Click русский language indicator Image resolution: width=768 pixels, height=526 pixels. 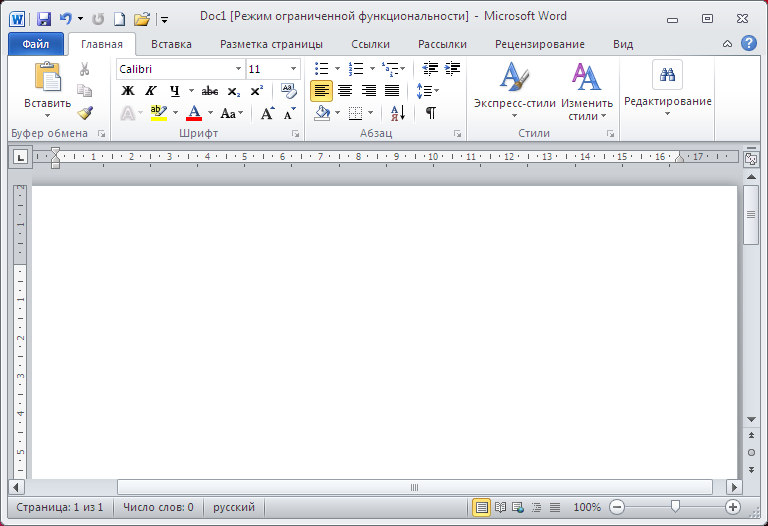click(x=234, y=507)
